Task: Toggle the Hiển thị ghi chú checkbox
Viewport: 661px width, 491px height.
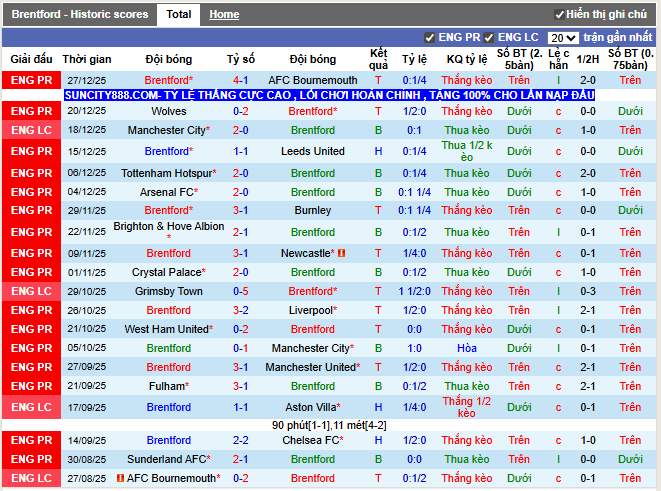Action: [559, 15]
